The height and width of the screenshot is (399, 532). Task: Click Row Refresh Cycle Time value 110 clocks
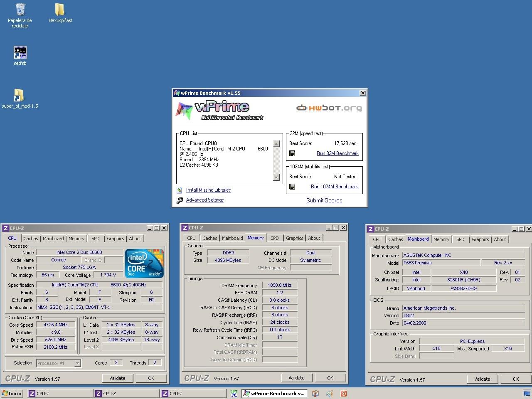point(280,330)
